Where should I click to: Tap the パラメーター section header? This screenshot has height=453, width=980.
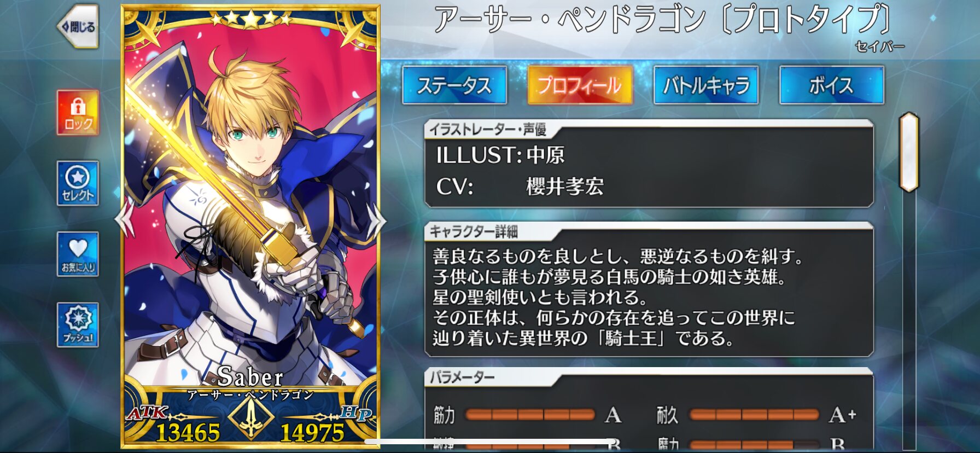tap(462, 377)
